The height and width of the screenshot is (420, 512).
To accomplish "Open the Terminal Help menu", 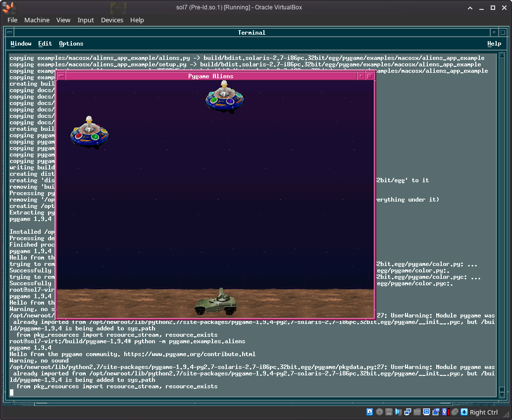I will (494, 44).
